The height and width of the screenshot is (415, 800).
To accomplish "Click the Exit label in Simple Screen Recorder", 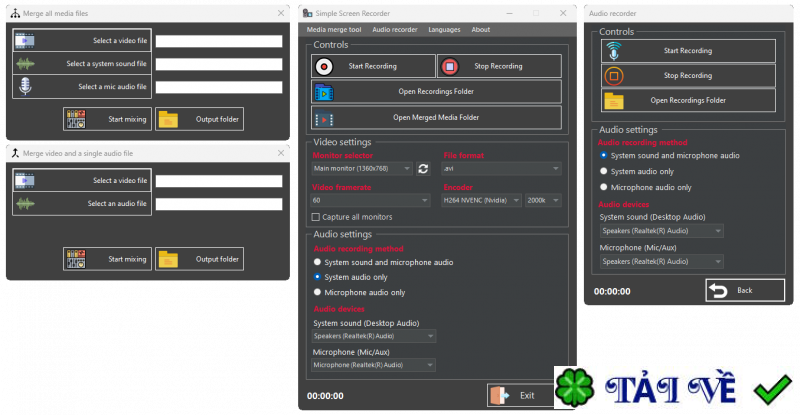I will tap(527, 395).
